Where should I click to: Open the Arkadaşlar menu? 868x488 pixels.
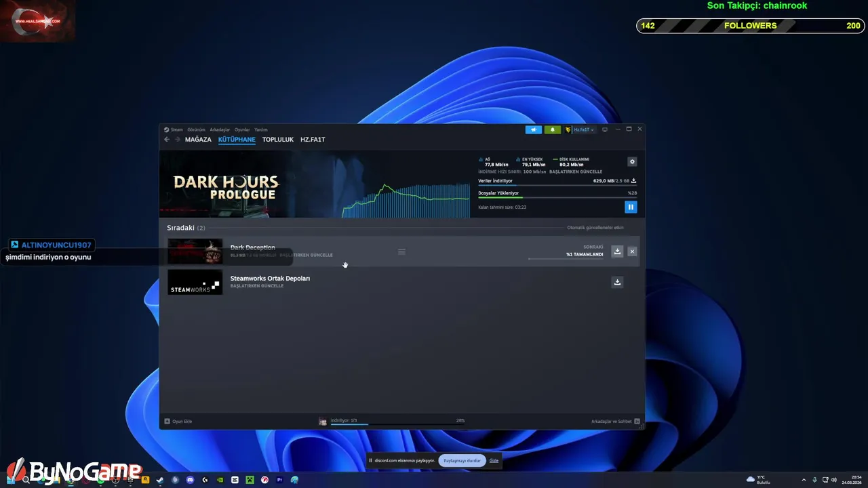(220, 129)
